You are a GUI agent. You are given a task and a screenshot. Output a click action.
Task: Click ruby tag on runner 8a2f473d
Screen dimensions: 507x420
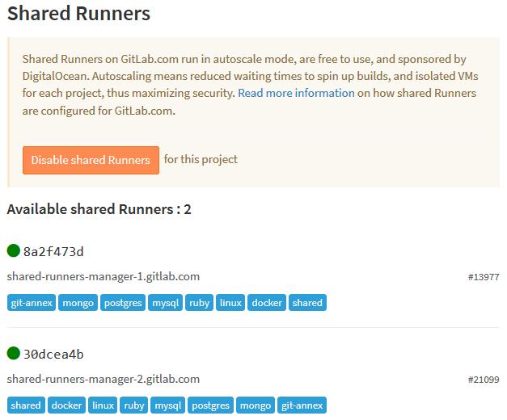pos(199,303)
